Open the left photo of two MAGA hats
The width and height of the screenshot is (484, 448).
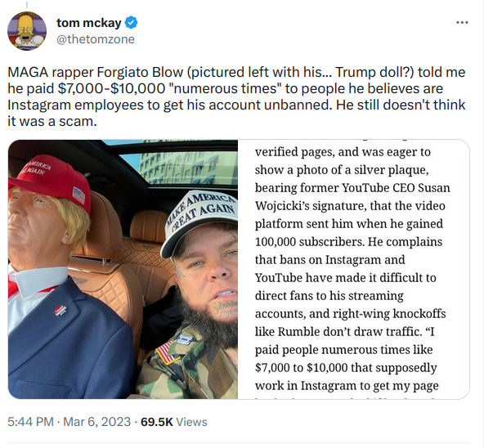[123, 269]
